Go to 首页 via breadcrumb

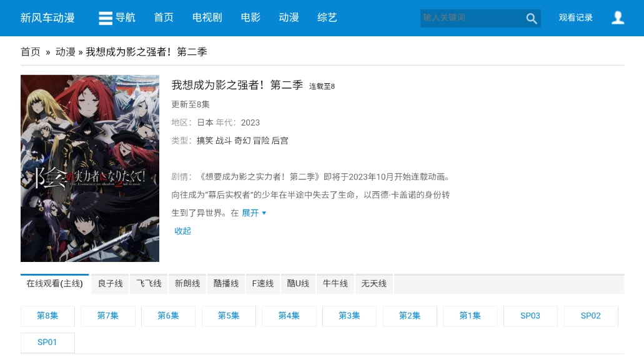point(31,52)
